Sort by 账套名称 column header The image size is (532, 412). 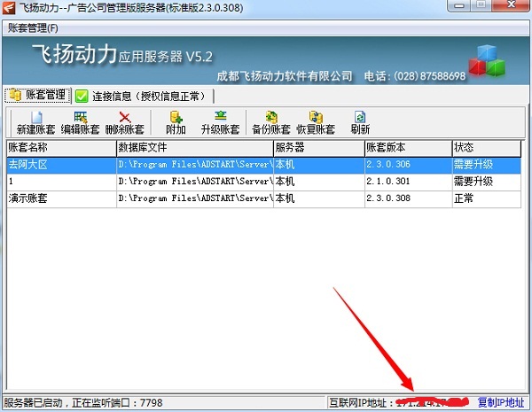[x=60, y=148]
